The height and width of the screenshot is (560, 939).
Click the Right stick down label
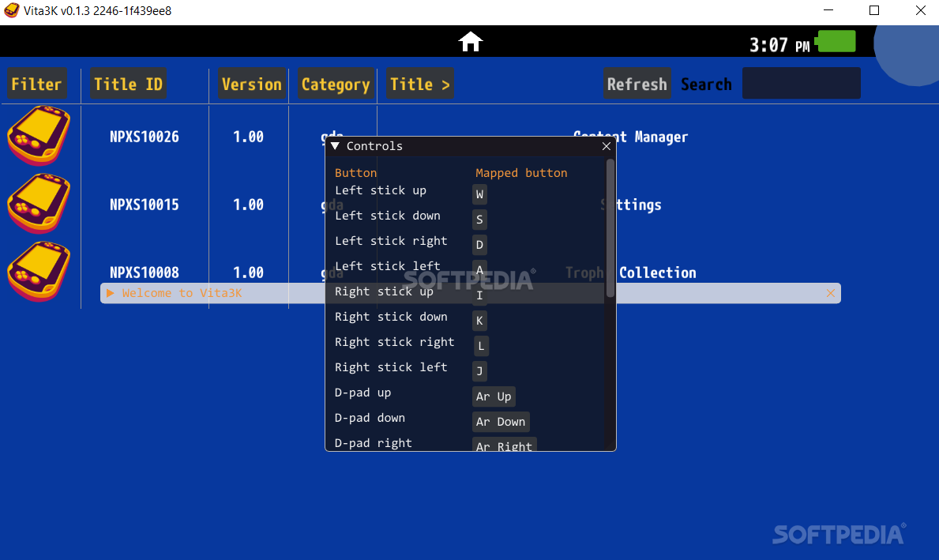coord(391,317)
